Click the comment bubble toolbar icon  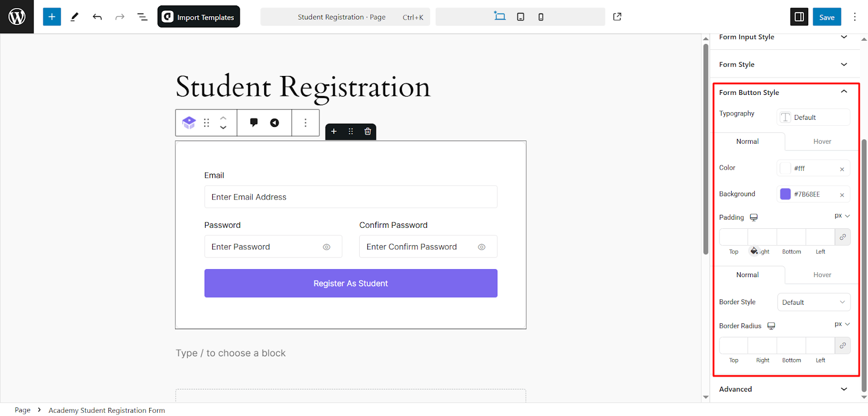coord(254,123)
